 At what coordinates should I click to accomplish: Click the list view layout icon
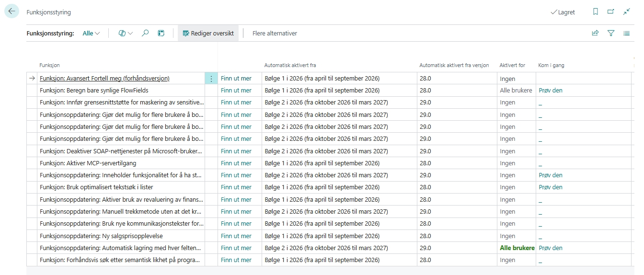pos(626,33)
